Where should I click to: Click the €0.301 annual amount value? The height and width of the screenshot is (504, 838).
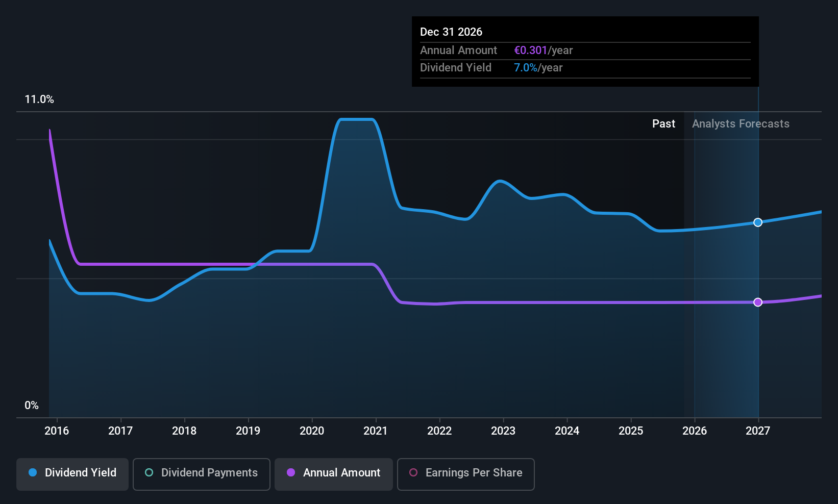531,51
